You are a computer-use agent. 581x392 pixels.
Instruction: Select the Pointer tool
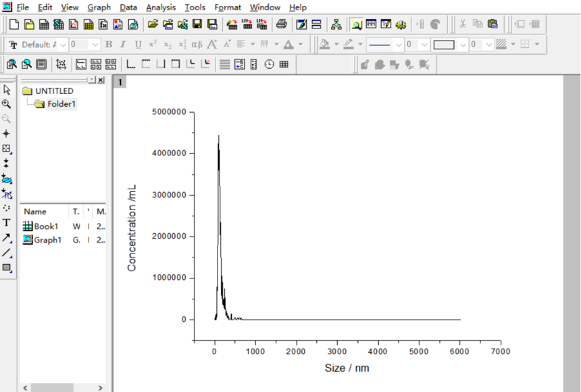[7, 89]
